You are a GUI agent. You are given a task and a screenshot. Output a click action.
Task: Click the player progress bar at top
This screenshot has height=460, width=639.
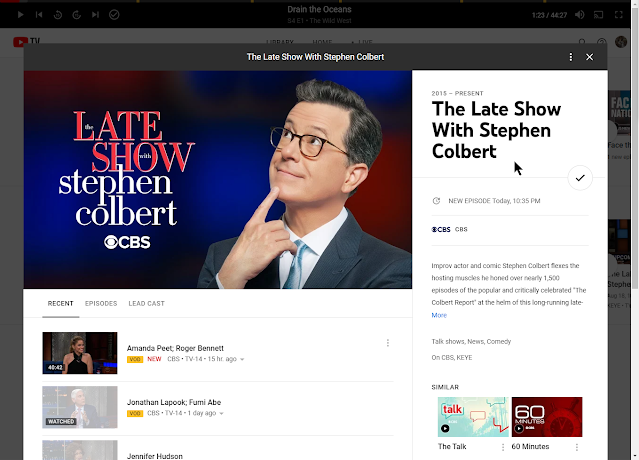[x=316, y=1]
